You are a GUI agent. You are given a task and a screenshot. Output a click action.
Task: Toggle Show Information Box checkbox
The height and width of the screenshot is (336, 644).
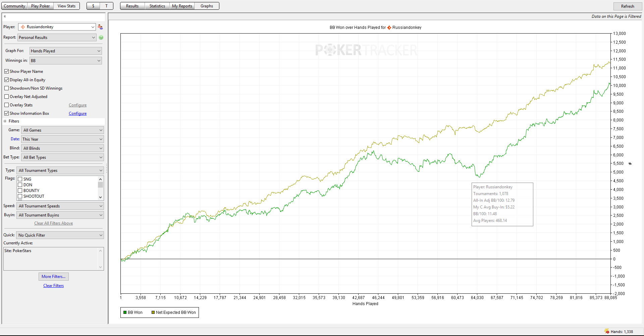[x=6, y=113]
